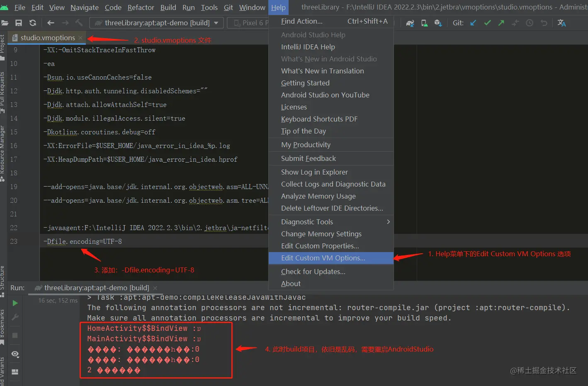Click the Translation plugin icon
This screenshot has width=588, height=386.
coord(562,23)
